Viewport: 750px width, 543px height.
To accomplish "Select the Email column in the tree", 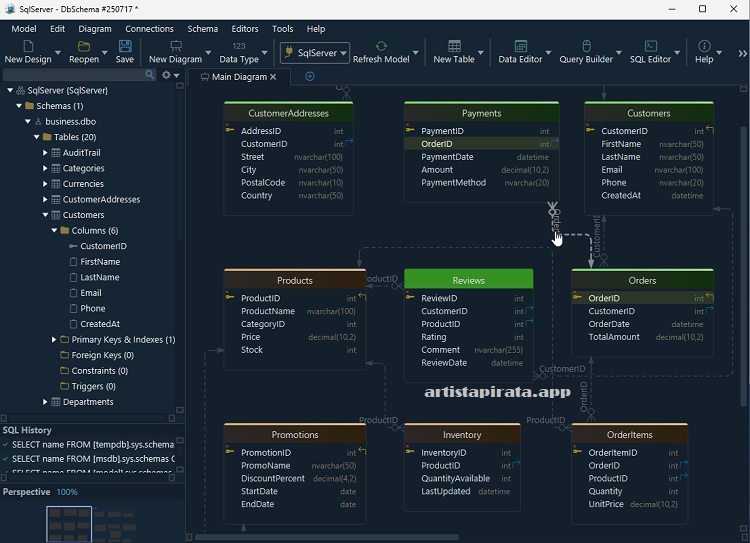I will 91,293.
